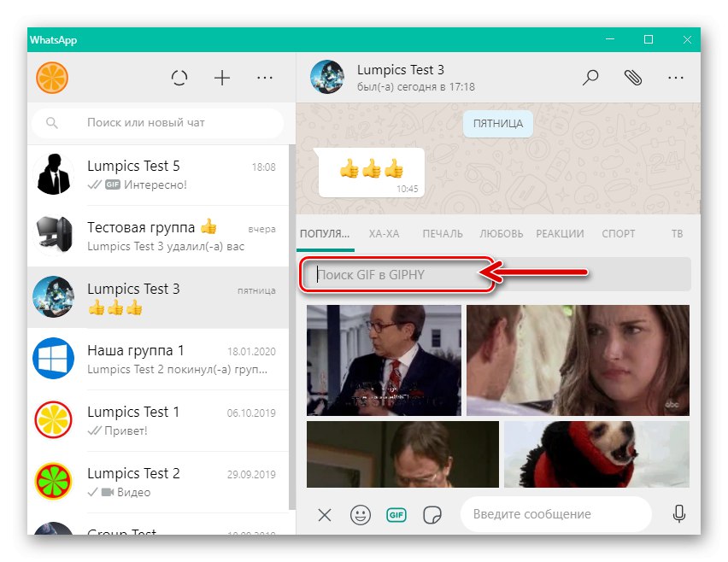Open the new chat creation icon
Screen dimensions: 728x562
point(222,77)
